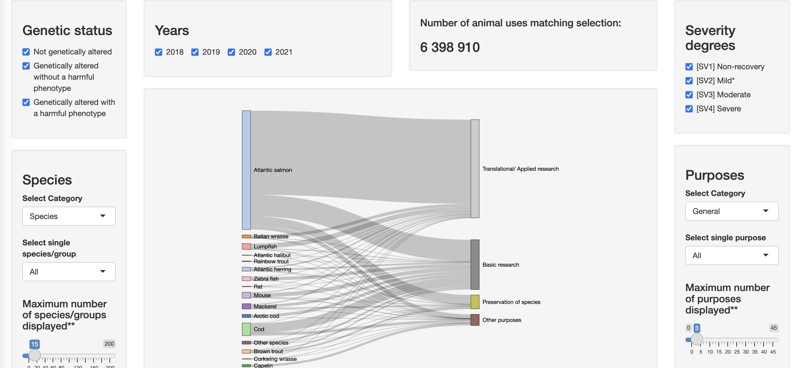
Task: Expand the single purpose All dropdown
Action: pyautogui.click(x=732, y=255)
